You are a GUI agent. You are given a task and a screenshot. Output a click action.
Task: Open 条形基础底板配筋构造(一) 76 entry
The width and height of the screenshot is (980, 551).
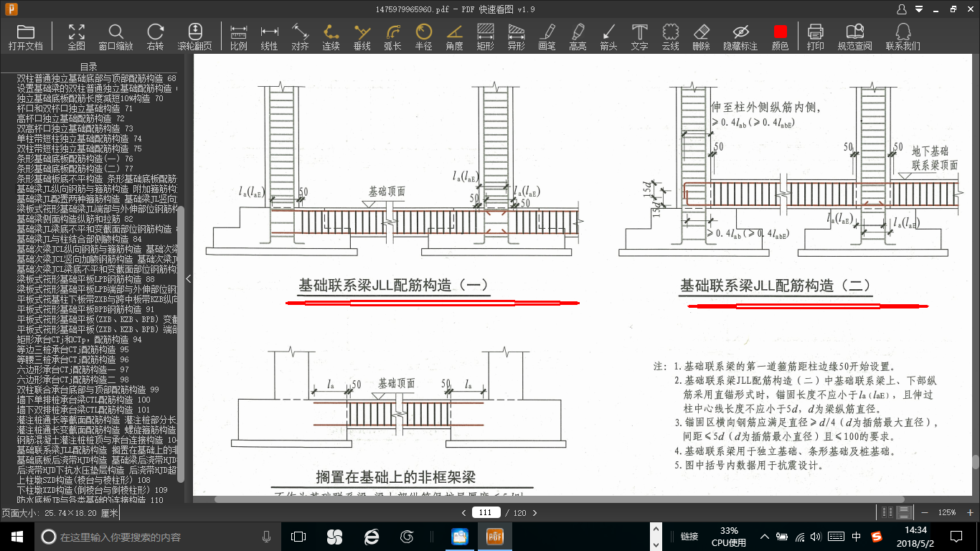(75, 159)
